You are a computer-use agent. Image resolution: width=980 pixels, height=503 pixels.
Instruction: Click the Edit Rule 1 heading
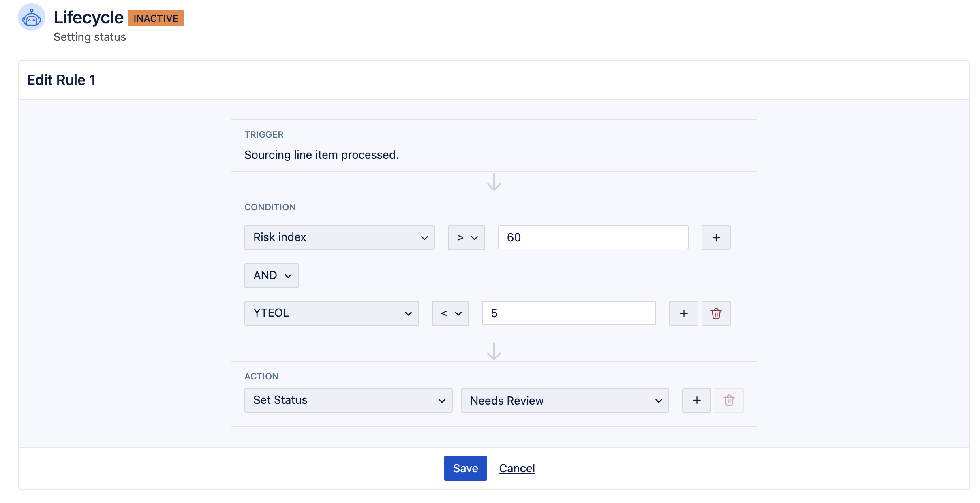pyautogui.click(x=61, y=80)
